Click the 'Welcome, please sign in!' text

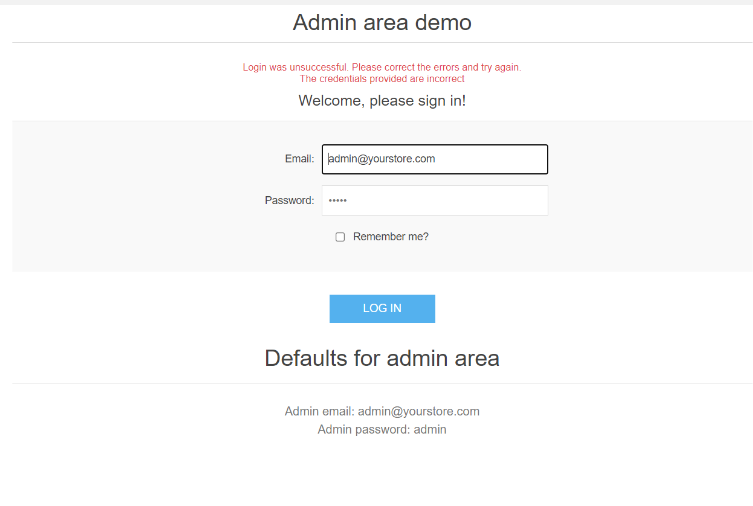pyautogui.click(x=382, y=101)
